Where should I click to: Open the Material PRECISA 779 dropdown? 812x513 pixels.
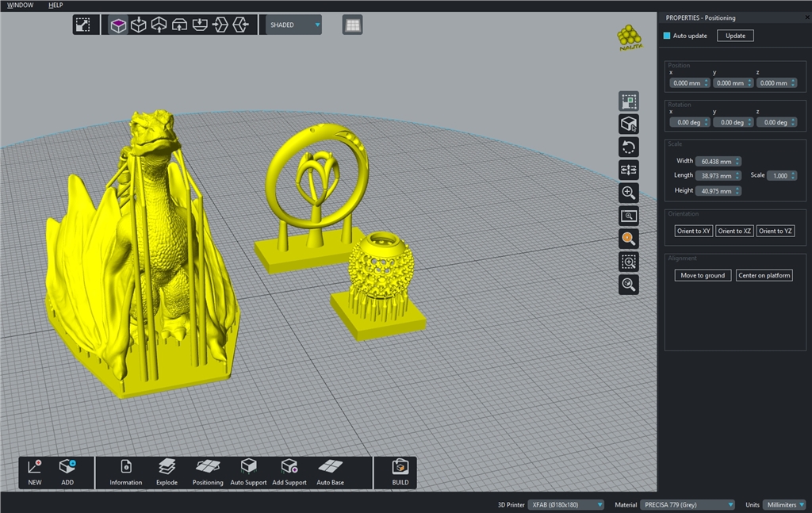click(x=688, y=504)
